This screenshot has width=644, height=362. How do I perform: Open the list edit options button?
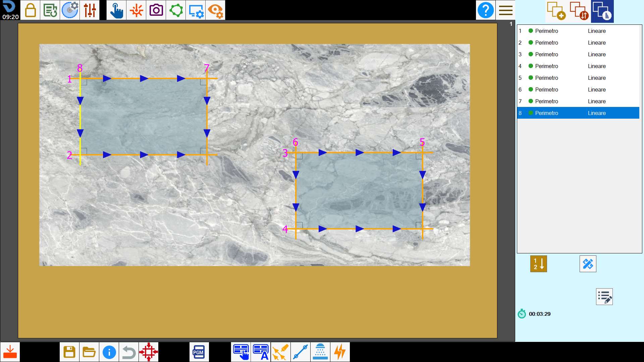[604, 297]
